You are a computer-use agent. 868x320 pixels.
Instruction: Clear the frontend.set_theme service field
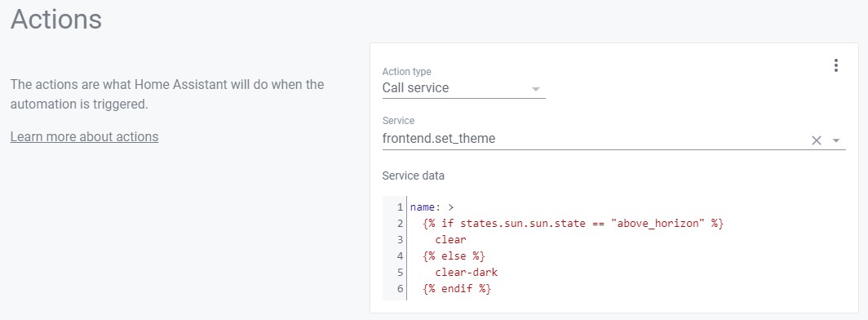816,140
